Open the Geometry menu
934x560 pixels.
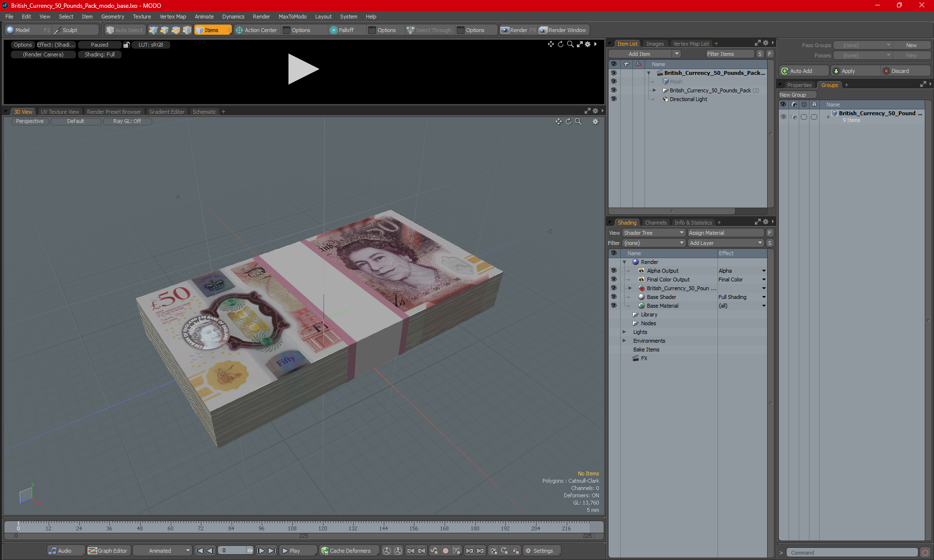(x=112, y=17)
